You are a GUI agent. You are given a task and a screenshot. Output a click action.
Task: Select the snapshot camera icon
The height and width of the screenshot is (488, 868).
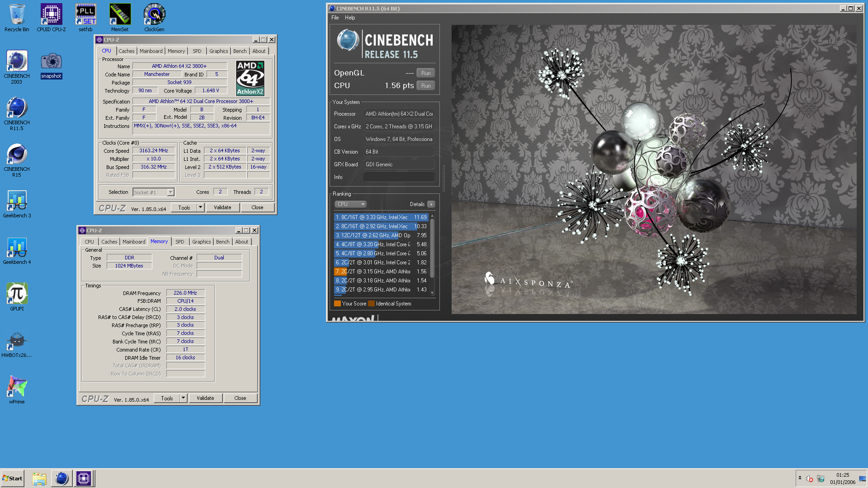[51, 66]
